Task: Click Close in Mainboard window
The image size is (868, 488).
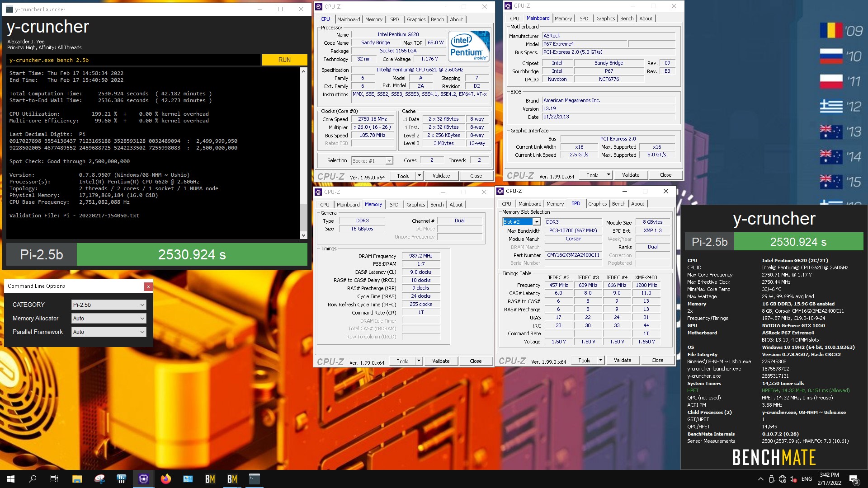Action: click(665, 175)
